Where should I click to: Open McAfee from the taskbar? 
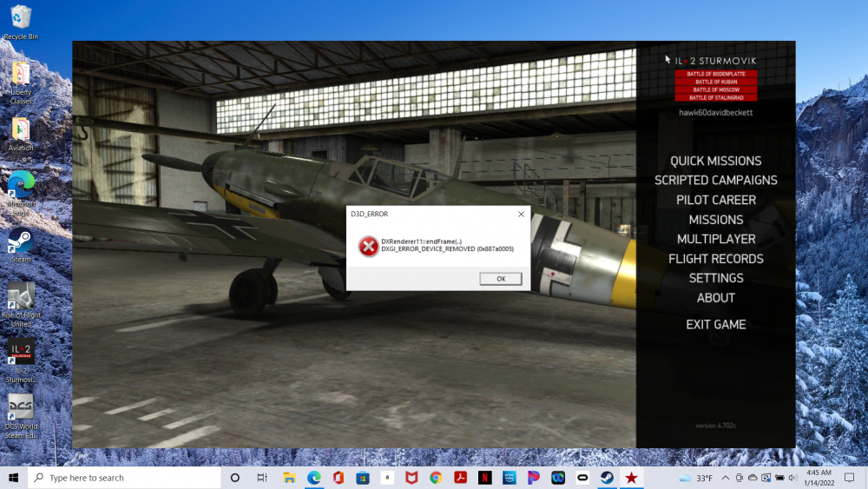(411, 478)
